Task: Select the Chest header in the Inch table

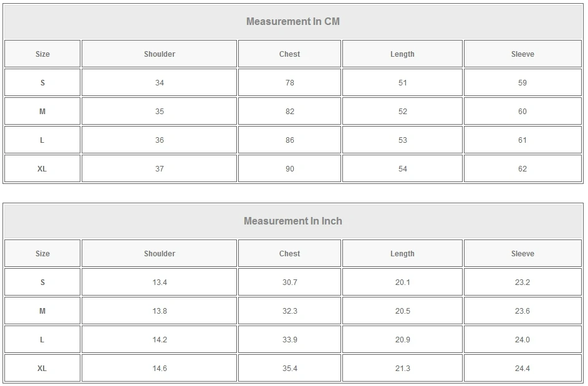Action: tap(289, 254)
